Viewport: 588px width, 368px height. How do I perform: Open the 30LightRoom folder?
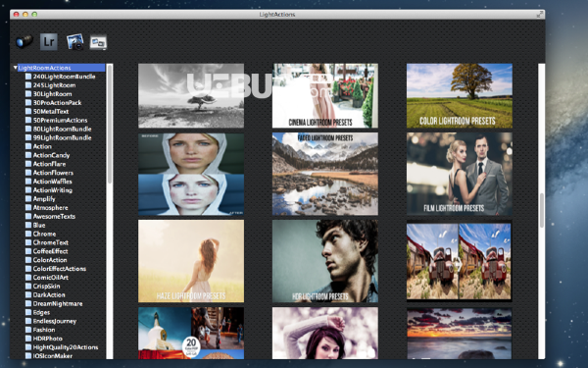click(48, 94)
